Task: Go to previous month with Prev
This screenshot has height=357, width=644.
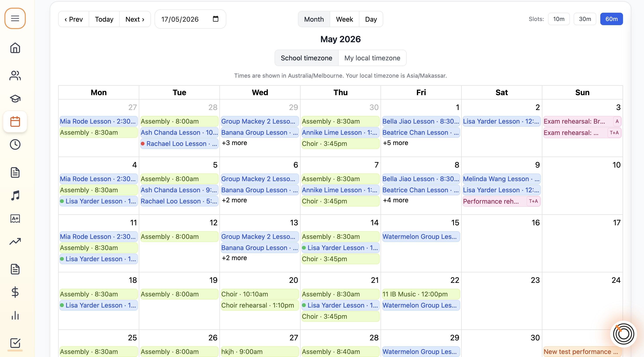Action: pyautogui.click(x=73, y=19)
